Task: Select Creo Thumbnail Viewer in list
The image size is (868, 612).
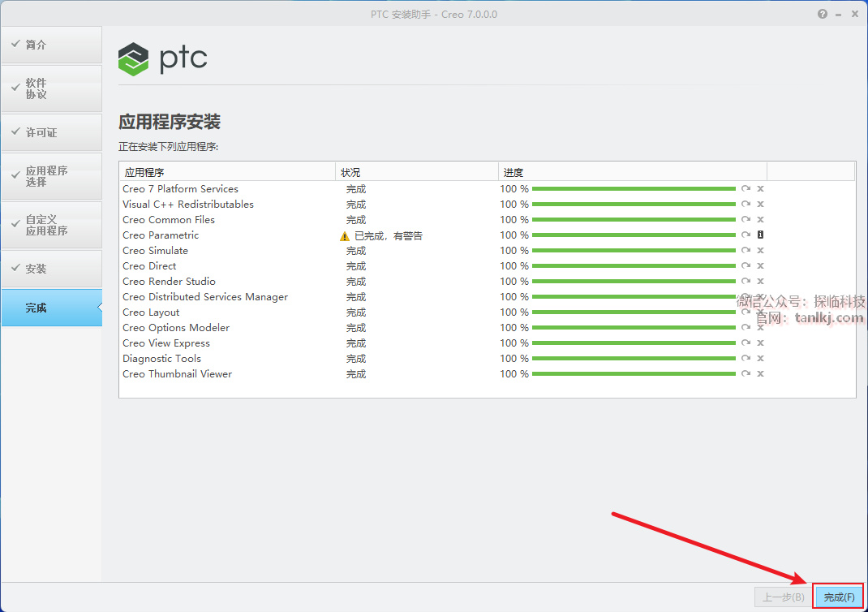Action: (177, 374)
